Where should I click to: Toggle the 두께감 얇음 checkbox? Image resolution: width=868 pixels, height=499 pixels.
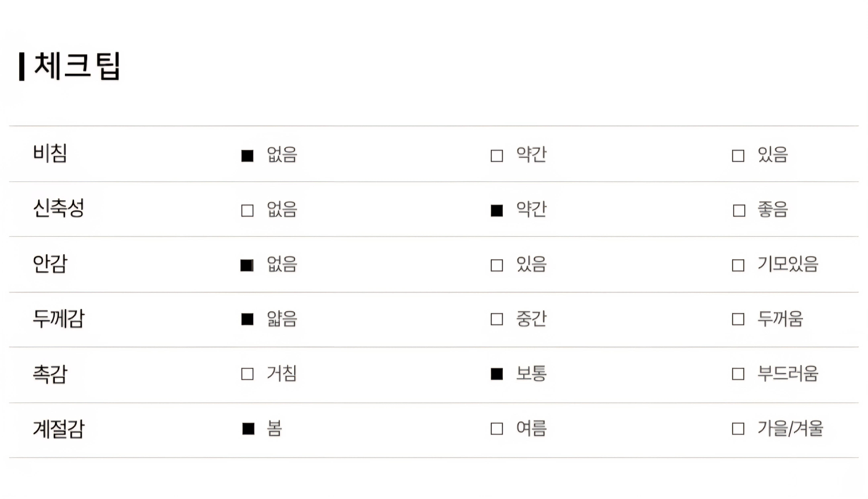point(247,319)
